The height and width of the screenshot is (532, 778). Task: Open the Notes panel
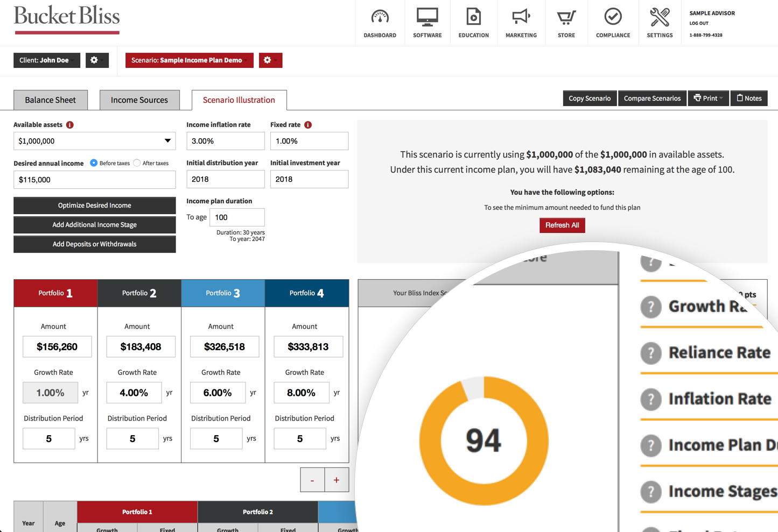tap(749, 98)
